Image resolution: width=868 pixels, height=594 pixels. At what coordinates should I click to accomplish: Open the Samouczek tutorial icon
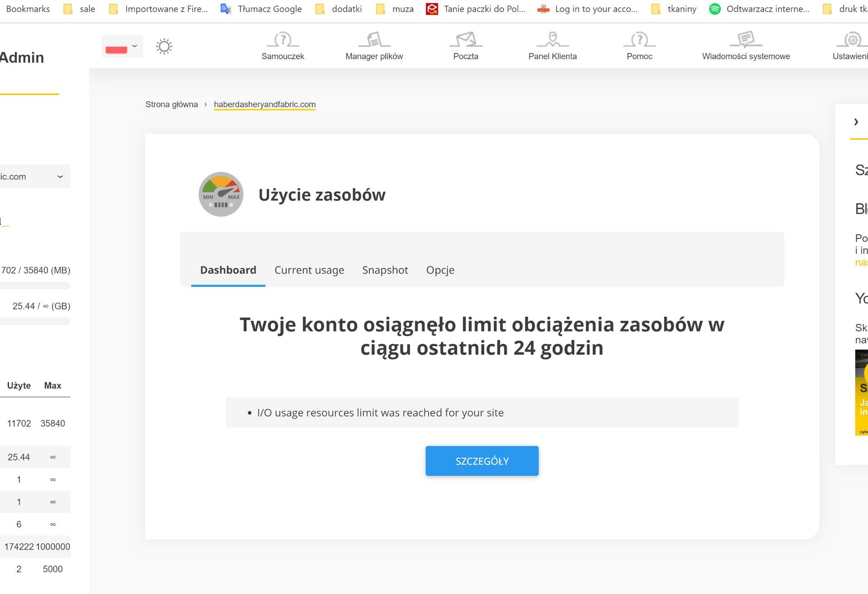(x=283, y=40)
